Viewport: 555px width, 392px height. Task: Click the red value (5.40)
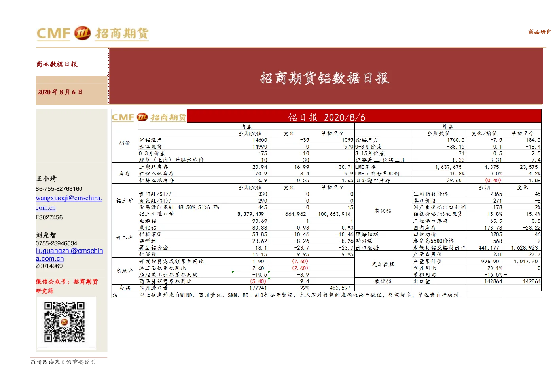258,281
